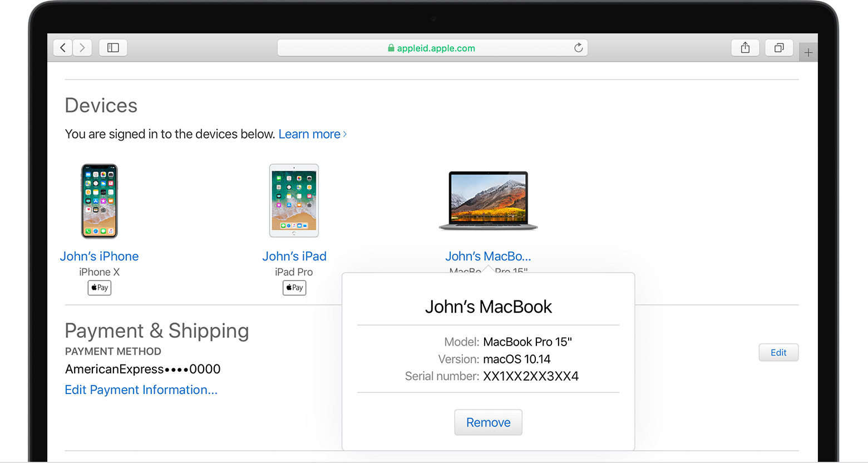Click the John's MacBook popup title
The image size is (868, 463).
(x=489, y=307)
